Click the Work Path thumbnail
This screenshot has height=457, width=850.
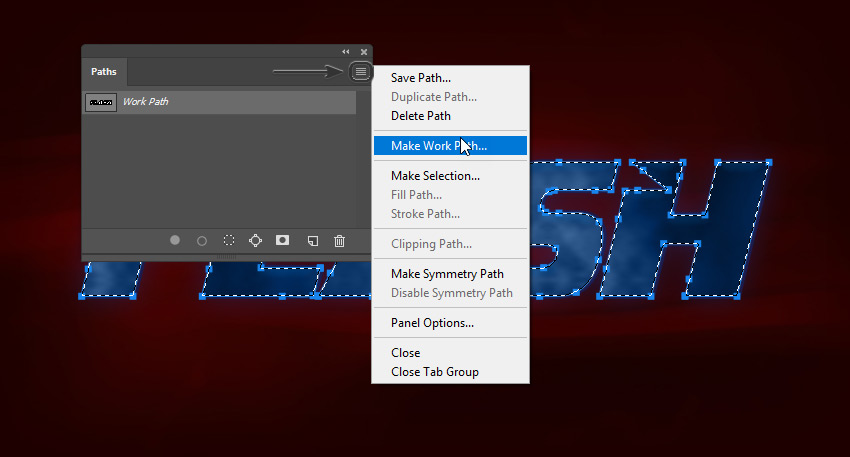pyautogui.click(x=101, y=102)
